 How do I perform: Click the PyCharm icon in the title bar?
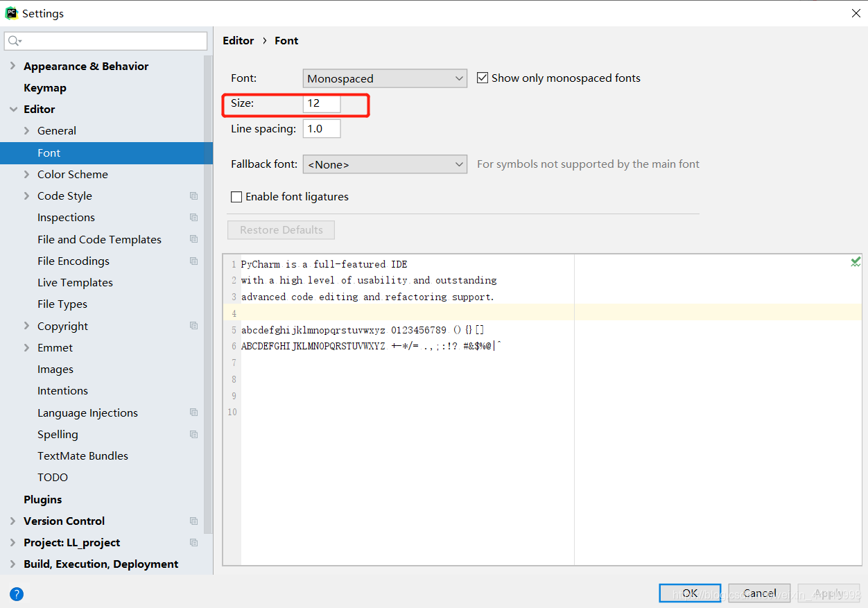point(11,13)
